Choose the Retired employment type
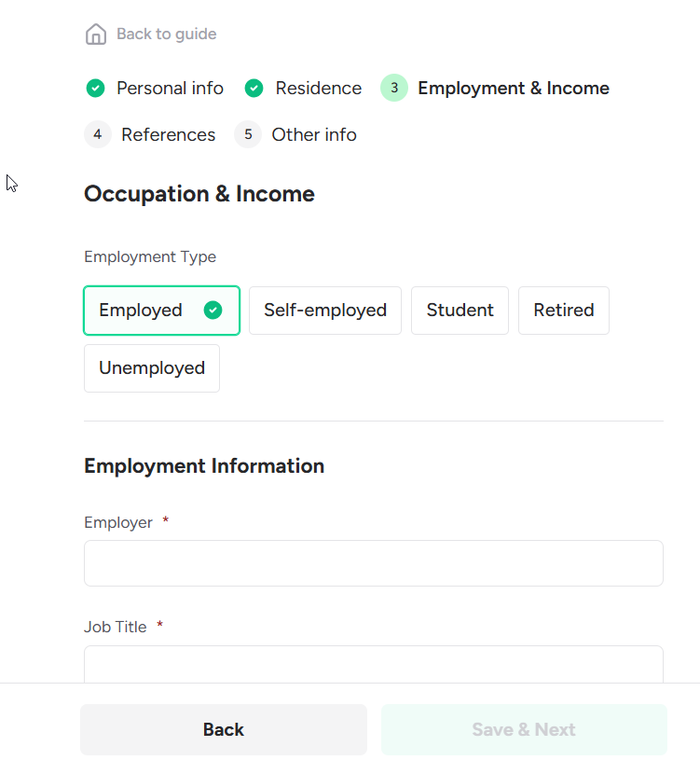This screenshot has height=774, width=700. (x=563, y=311)
